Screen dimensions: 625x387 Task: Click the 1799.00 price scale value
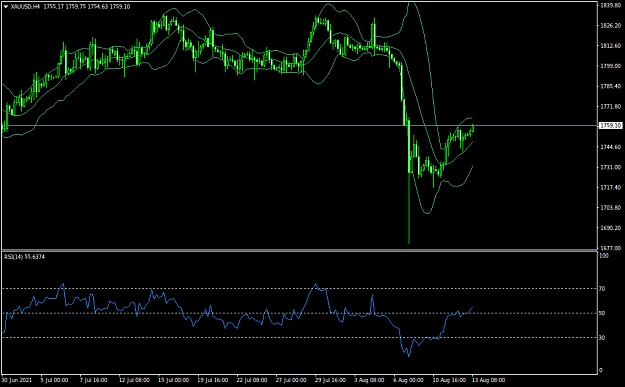tap(611, 66)
